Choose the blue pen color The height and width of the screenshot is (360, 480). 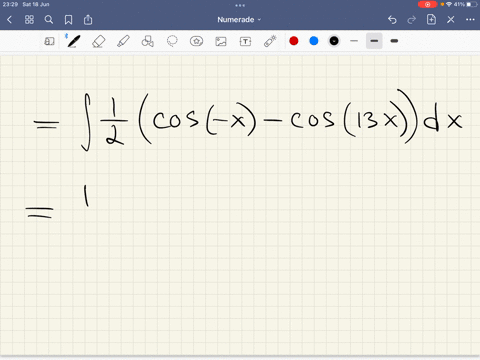(314, 41)
